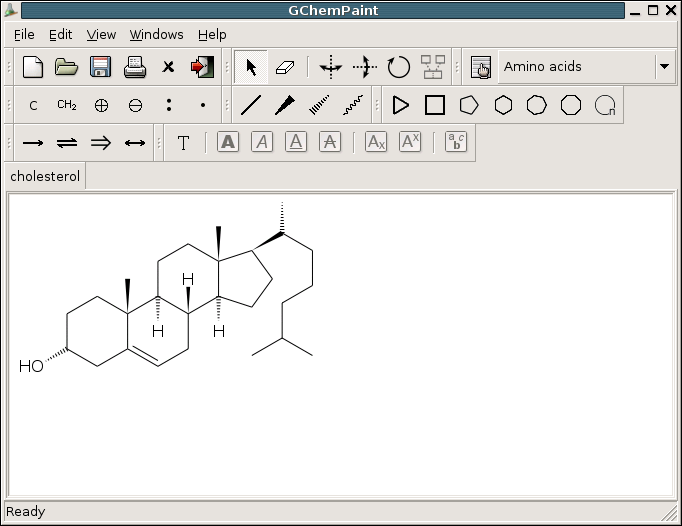The width and height of the screenshot is (682, 526).
Task: Select the positive charge tool
Action: pos(101,105)
